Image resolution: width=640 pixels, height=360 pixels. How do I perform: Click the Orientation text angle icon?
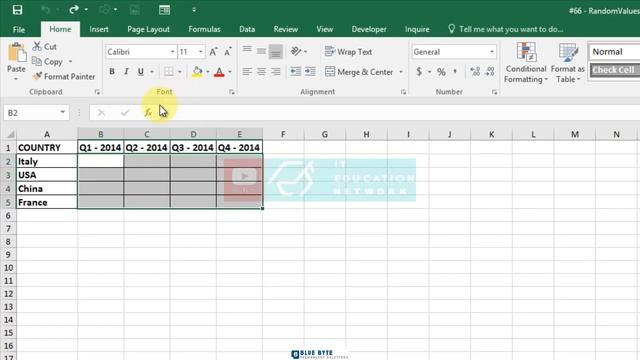296,51
